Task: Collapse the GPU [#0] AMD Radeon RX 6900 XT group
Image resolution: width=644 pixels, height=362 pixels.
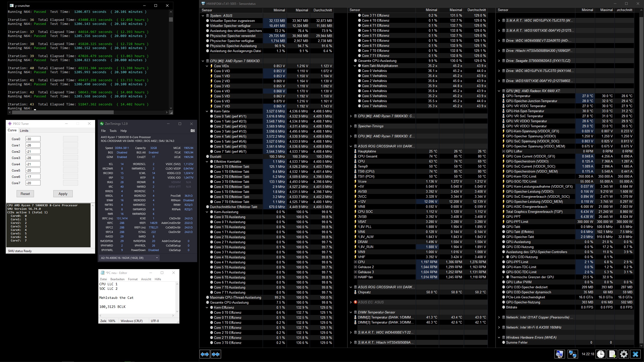Action: 499,91
